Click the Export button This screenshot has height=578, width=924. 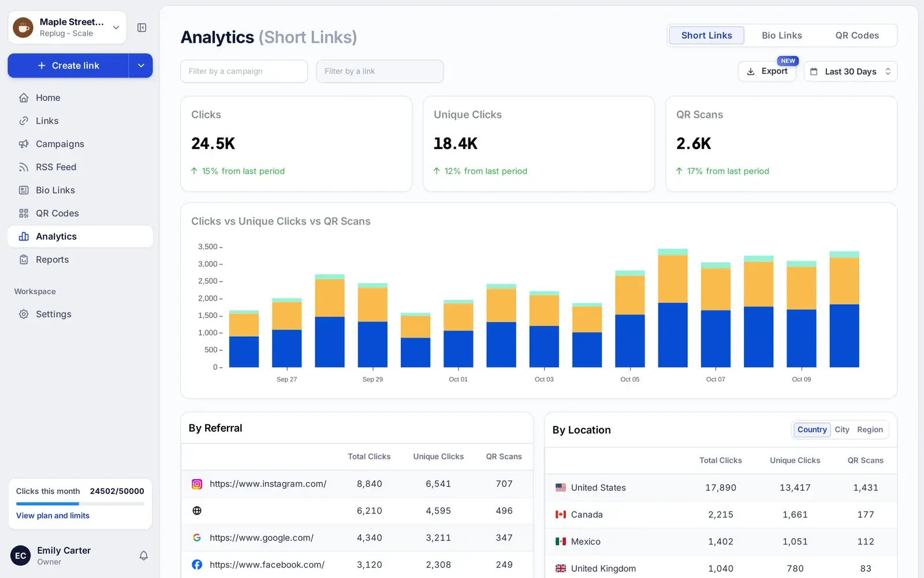pos(767,71)
